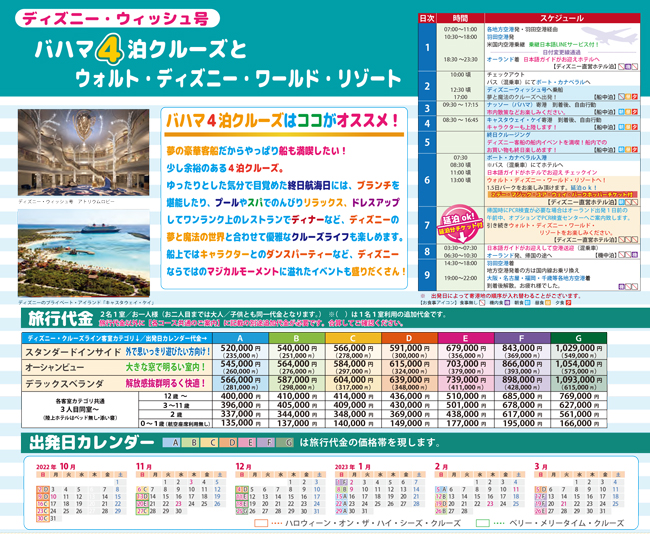The height and width of the screenshot is (534, 650).
Task: Select the 11月 calendar heading
Action: coord(144,466)
